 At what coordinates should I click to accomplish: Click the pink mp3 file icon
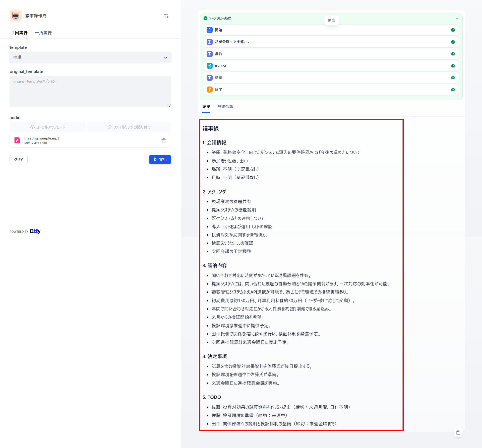[17, 140]
